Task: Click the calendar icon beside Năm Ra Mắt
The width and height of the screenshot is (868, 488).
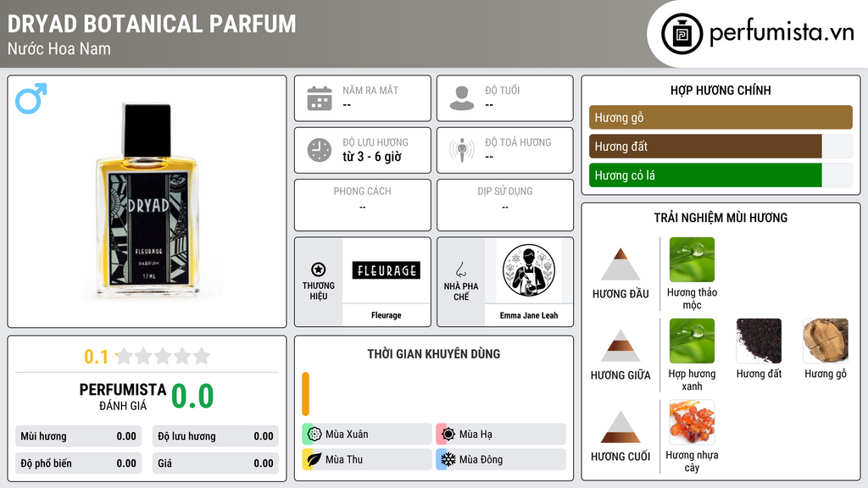Action: point(320,98)
